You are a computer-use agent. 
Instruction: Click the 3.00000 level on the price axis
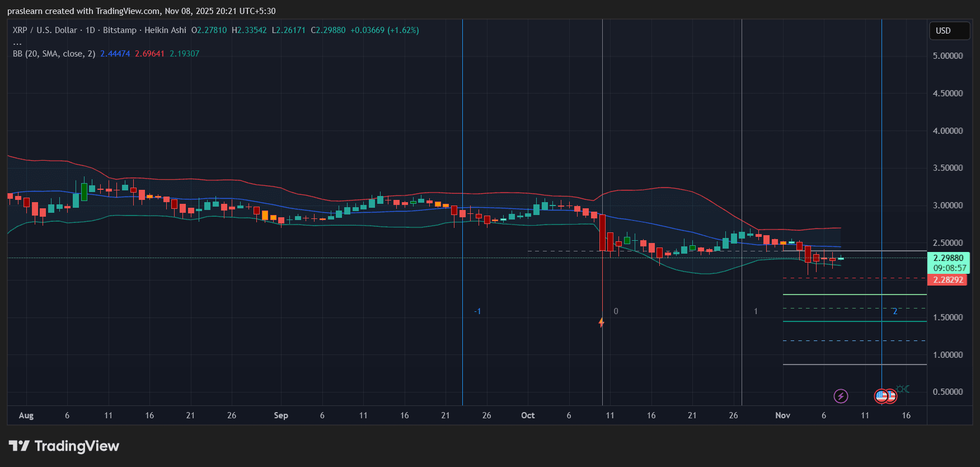tap(948, 206)
